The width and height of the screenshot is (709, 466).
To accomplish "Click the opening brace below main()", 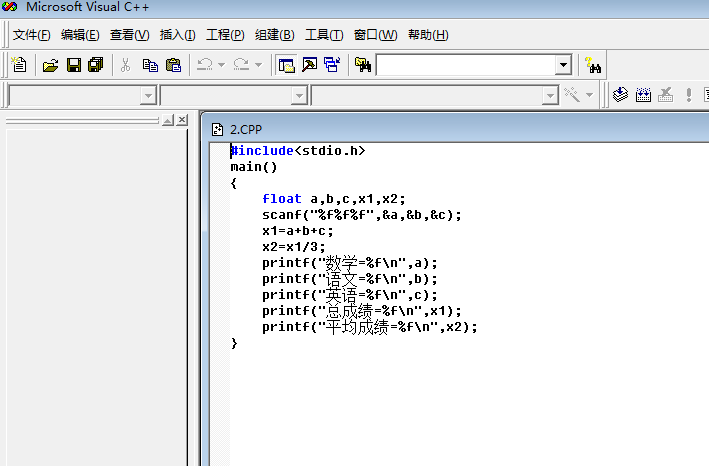I will (x=234, y=183).
